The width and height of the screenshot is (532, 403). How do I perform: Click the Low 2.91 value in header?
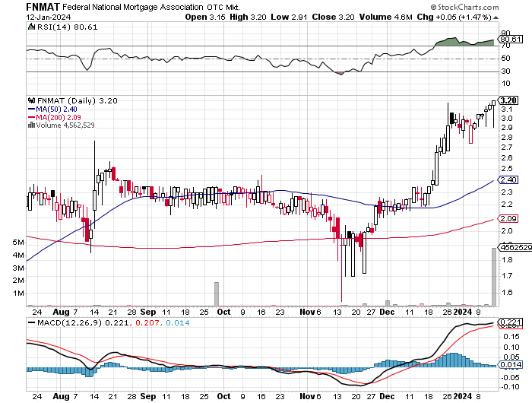coord(289,17)
